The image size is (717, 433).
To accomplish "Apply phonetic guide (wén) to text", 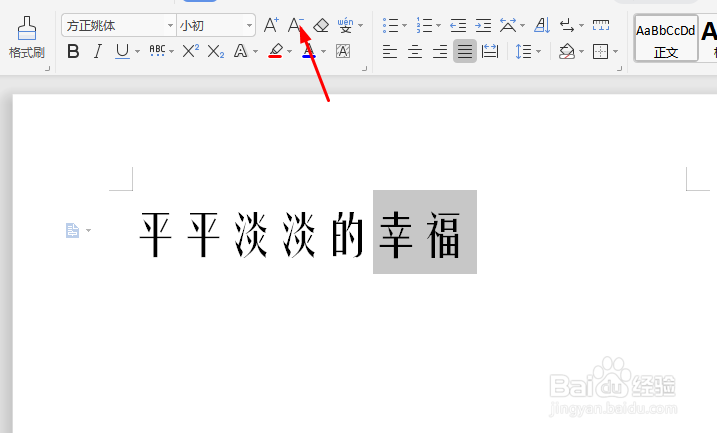I will [x=345, y=25].
